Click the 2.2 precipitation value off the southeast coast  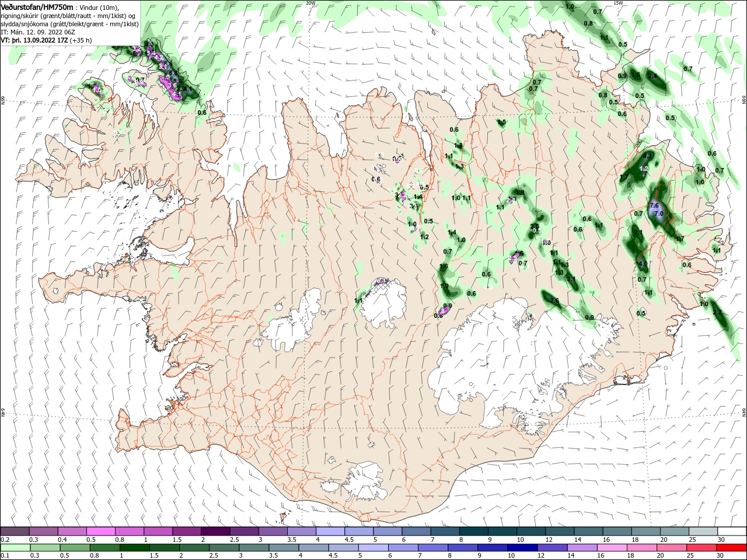[717, 313]
